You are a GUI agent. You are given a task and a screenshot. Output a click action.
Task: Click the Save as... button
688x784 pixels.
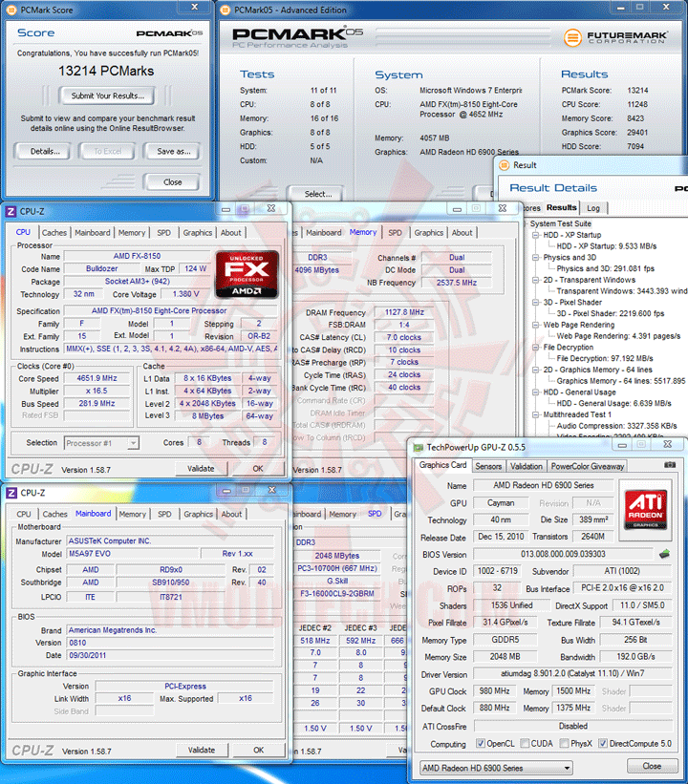174,152
